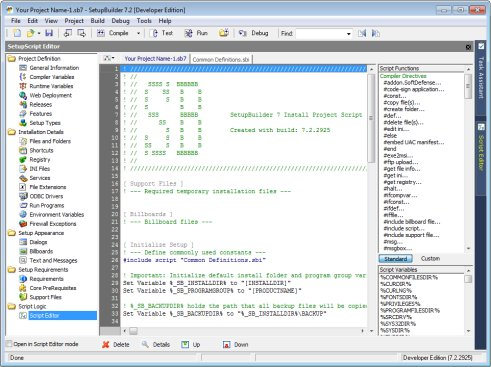Switch to Your Project Name-1.sb7 tab
This screenshot has height=367, width=491.
tap(155, 59)
